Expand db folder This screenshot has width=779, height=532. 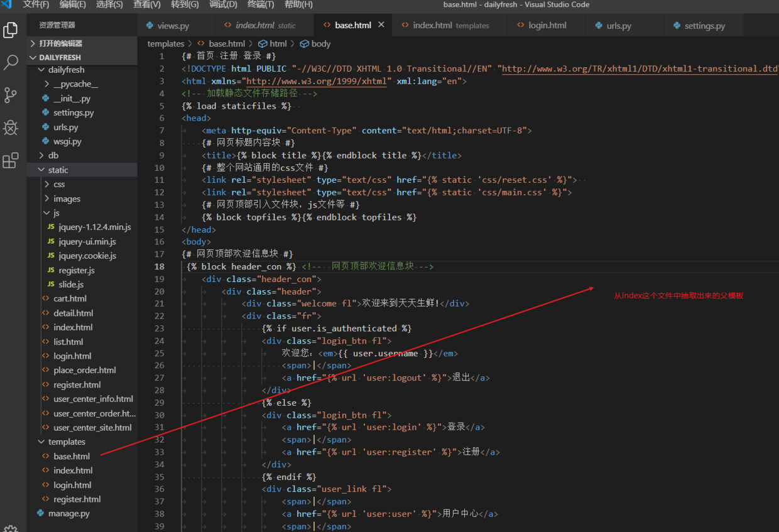[x=82, y=155]
